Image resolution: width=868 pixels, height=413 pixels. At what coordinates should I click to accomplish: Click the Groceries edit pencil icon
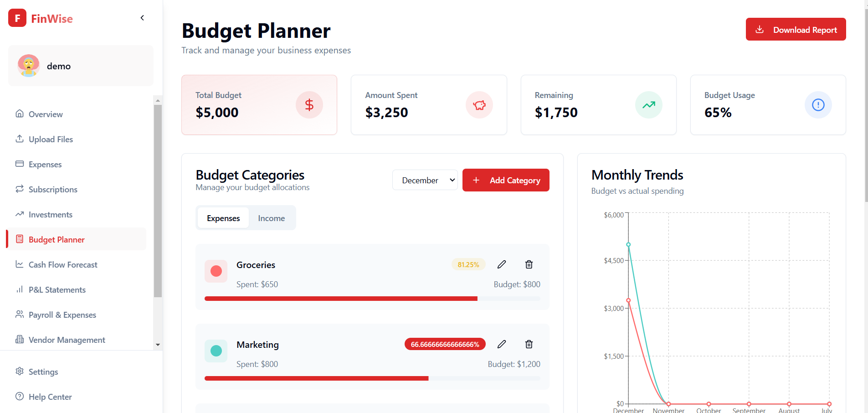502,264
